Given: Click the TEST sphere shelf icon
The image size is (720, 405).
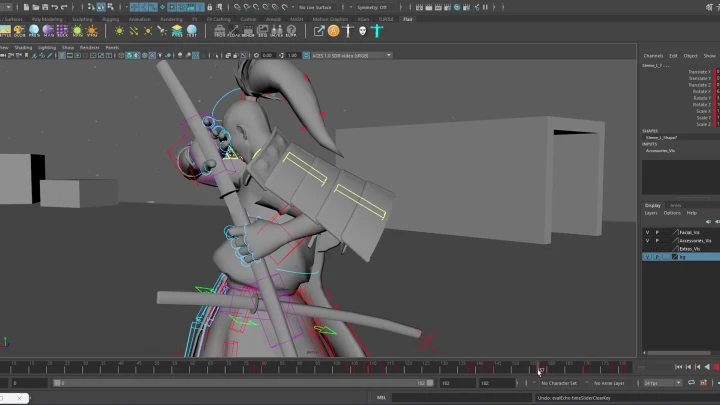Looking at the screenshot, I should click(191, 31).
